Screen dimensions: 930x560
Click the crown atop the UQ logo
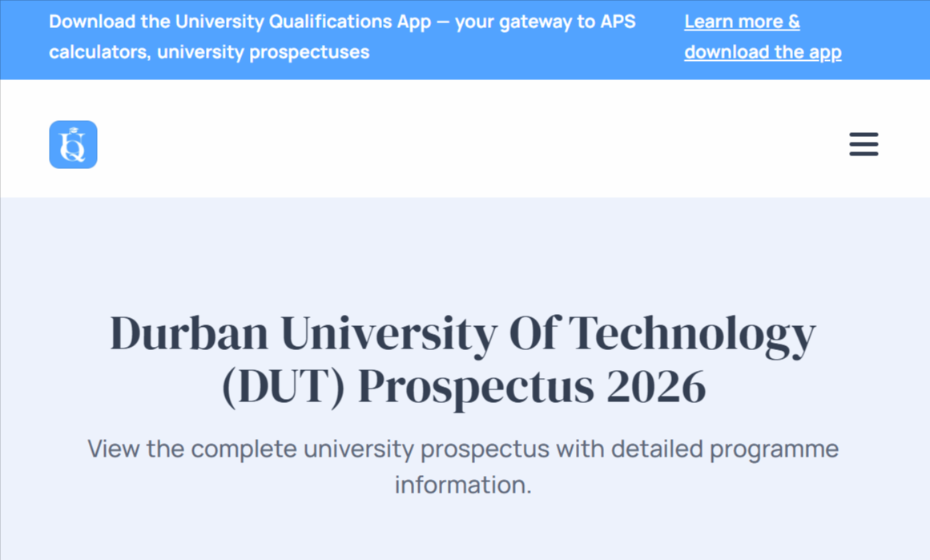click(x=74, y=131)
